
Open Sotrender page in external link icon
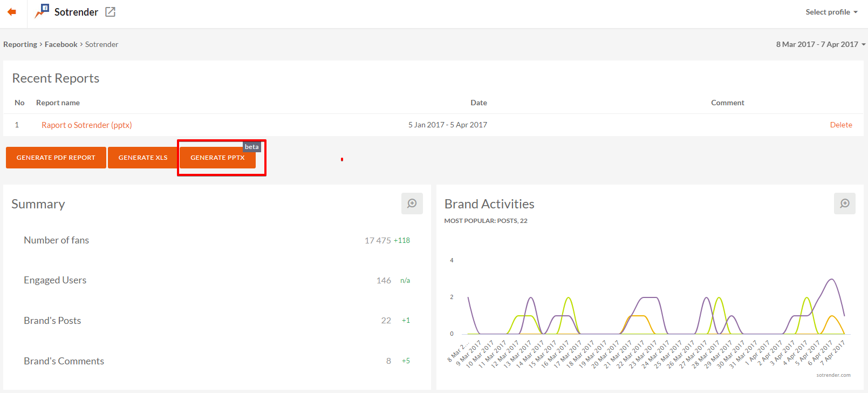[110, 12]
